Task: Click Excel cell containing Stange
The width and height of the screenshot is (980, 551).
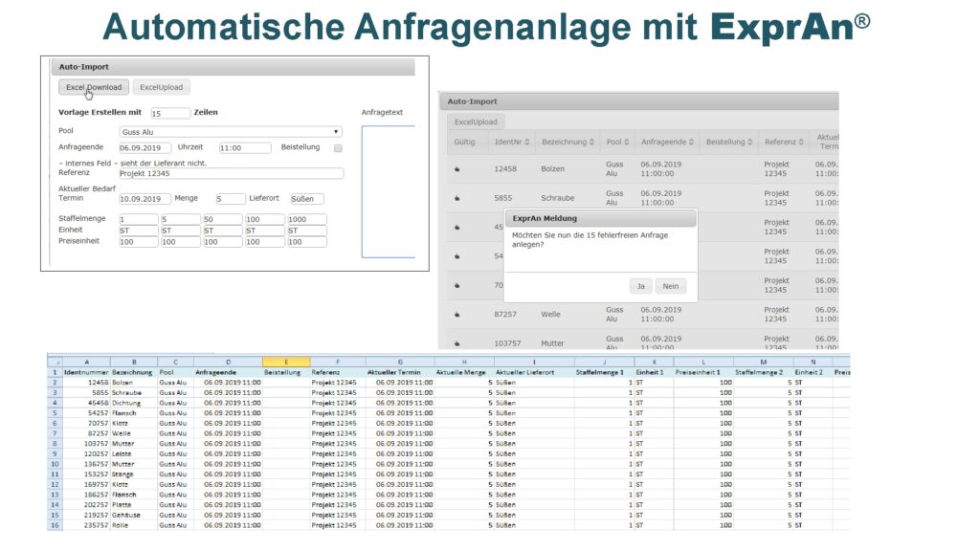Action: [134, 474]
